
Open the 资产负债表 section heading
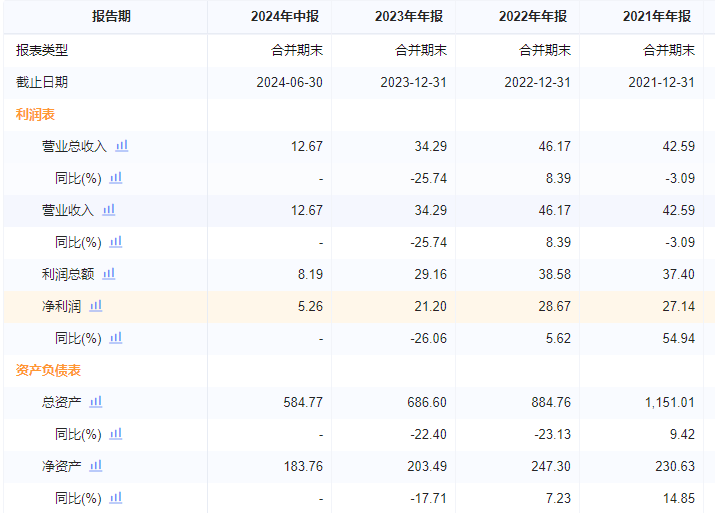click(x=48, y=370)
